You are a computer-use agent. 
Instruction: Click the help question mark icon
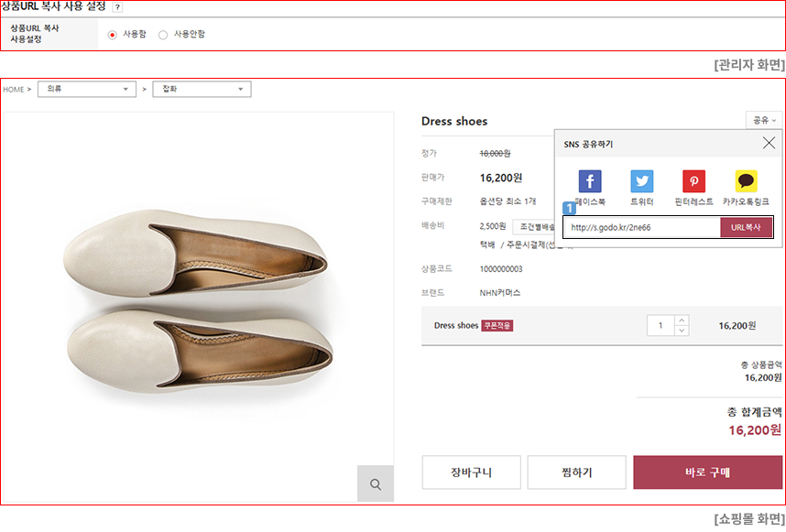[x=117, y=7]
